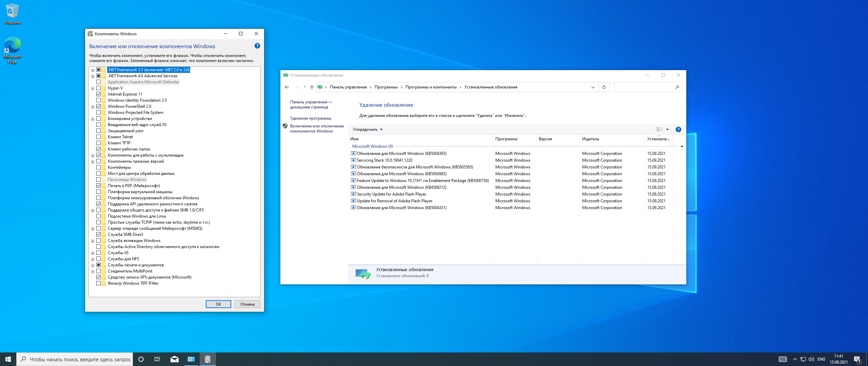
Task: Open Панель управления — домашняя страница link
Action: (311, 104)
